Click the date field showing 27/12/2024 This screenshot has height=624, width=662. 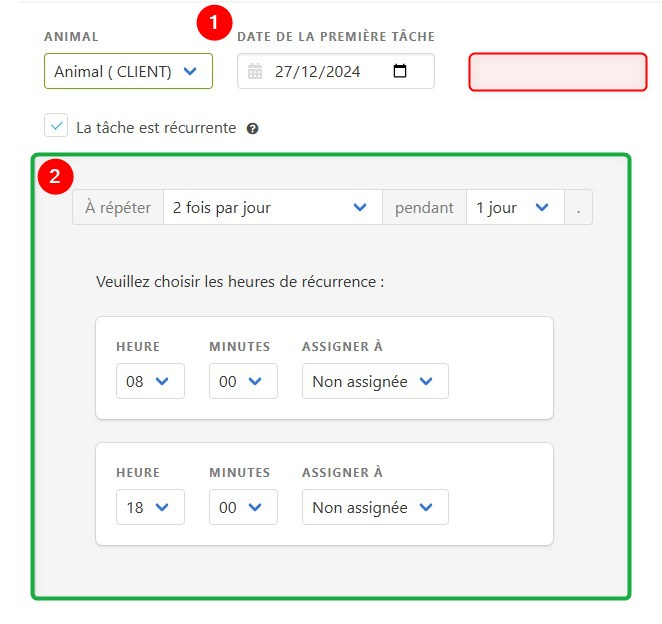click(x=336, y=71)
